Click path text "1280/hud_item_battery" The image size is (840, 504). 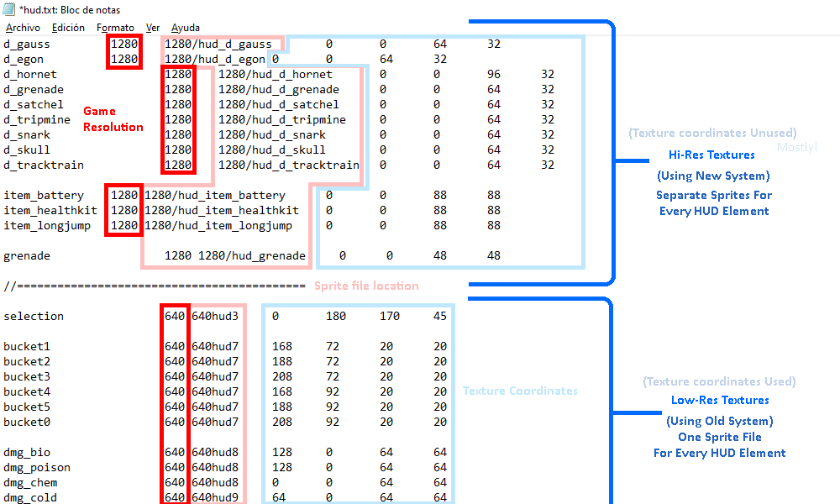point(215,196)
